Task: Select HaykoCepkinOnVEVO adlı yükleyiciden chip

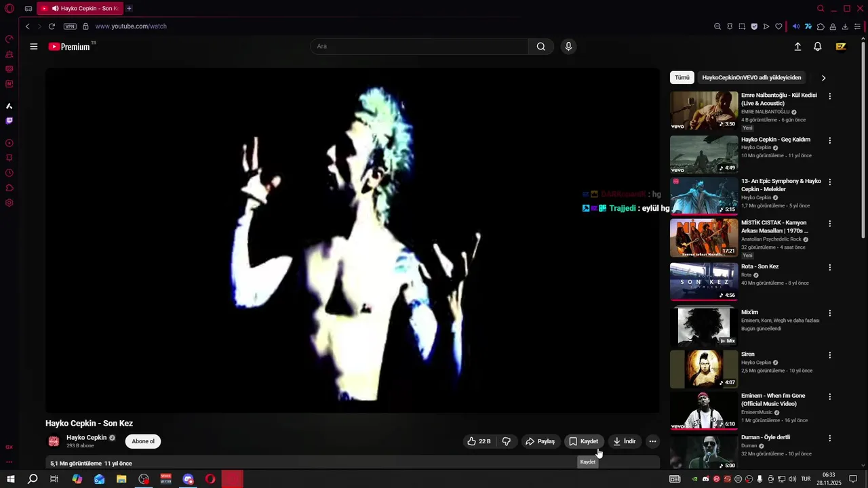Action: (751, 78)
